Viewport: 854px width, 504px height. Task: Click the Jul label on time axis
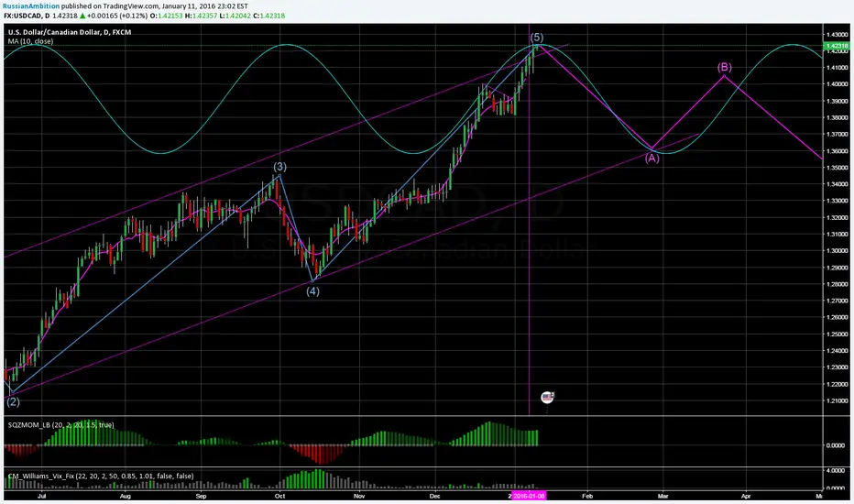41,497
